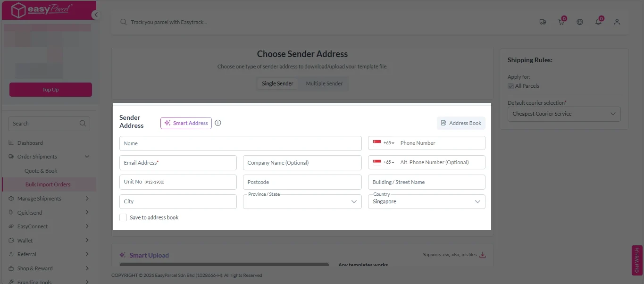Screen dimensions: 644x284
Task: Open the Address Book button
Action: (x=461, y=123)
